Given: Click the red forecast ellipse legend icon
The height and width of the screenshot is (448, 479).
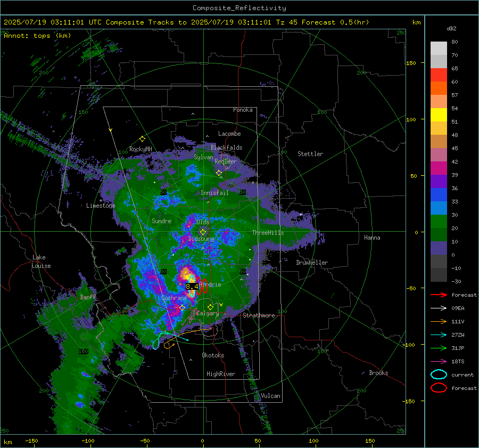Looking at the screenshot, I should [x=439, y=388].
